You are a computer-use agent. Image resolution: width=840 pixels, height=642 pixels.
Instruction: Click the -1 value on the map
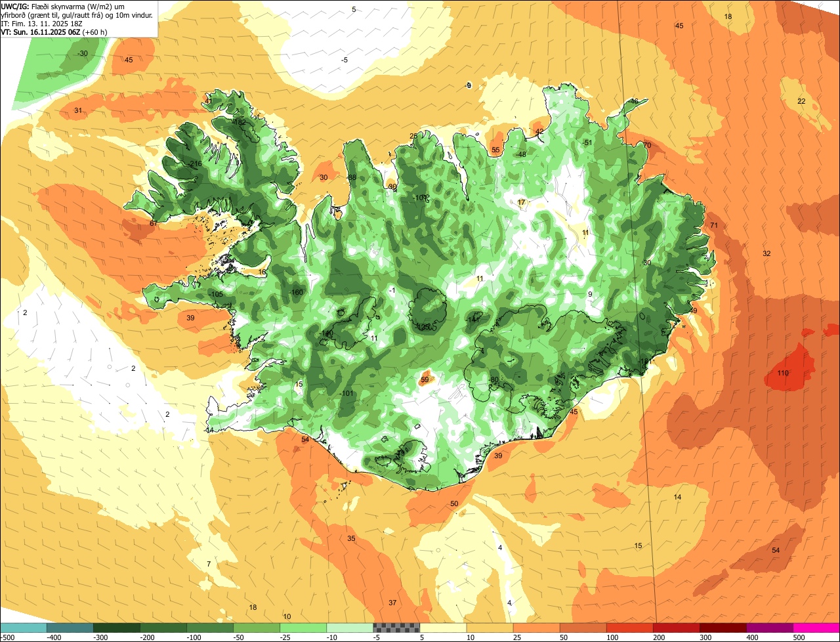click(x=392, y=290)
